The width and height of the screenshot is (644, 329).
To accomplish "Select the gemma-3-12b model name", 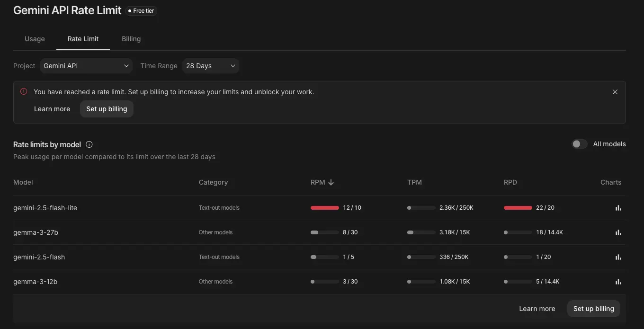I will click(36, 282).
